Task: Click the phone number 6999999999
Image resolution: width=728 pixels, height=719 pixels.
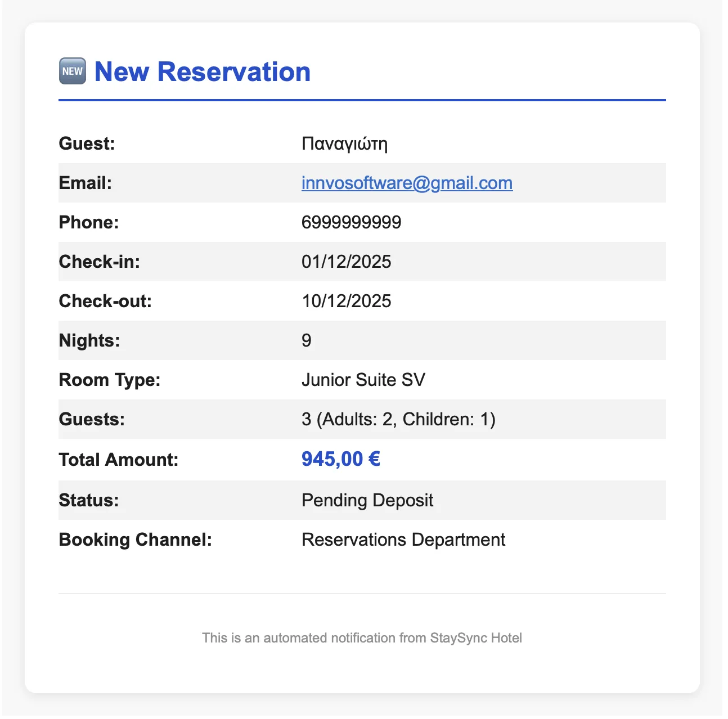Action: tap(351, 222)
